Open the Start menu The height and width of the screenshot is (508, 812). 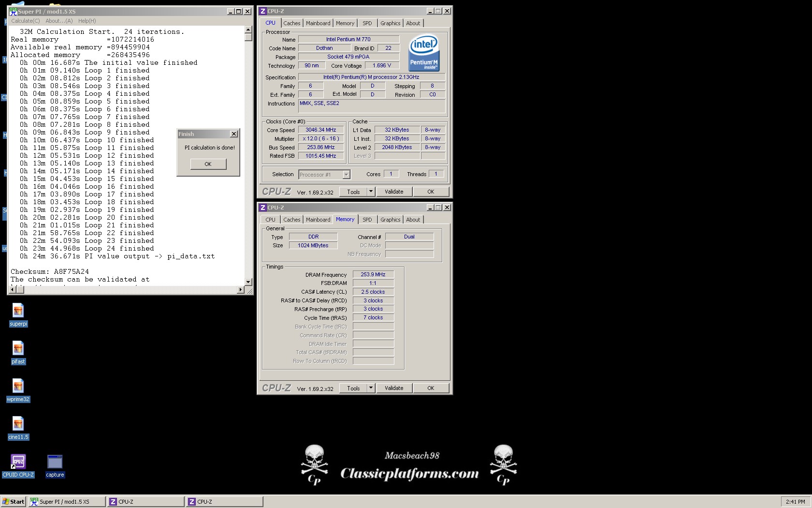pos(14,502)
